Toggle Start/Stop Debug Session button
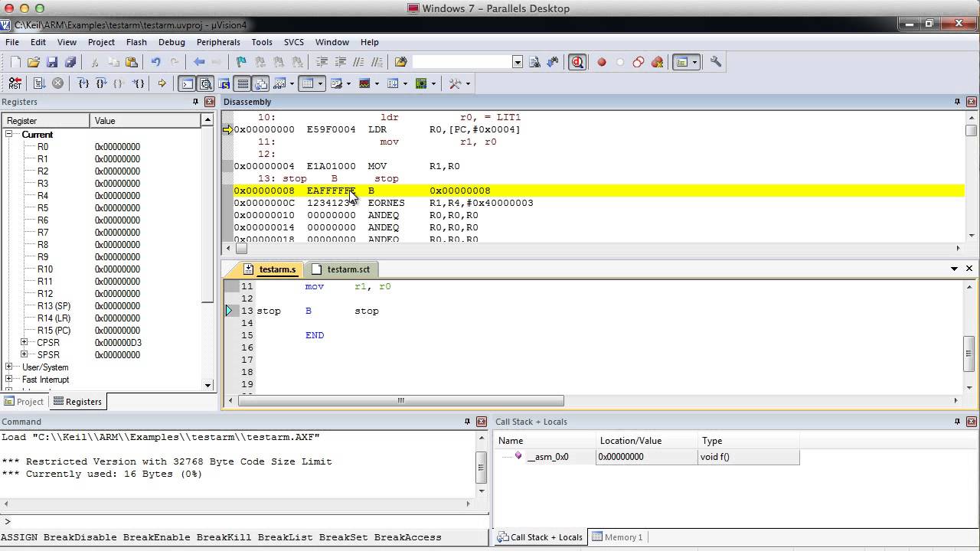Viewport: 980px width, 551px height. (577, 62)
